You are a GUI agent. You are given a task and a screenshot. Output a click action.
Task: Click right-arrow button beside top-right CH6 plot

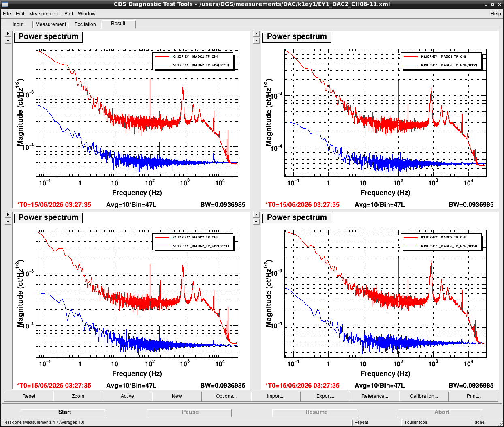click(x=256, y=34)
